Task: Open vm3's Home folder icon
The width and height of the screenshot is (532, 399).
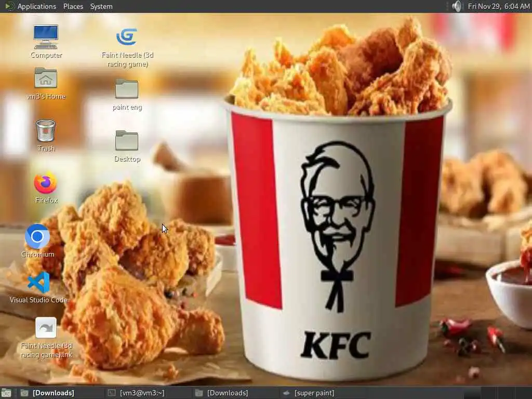Action: point(46,78)
